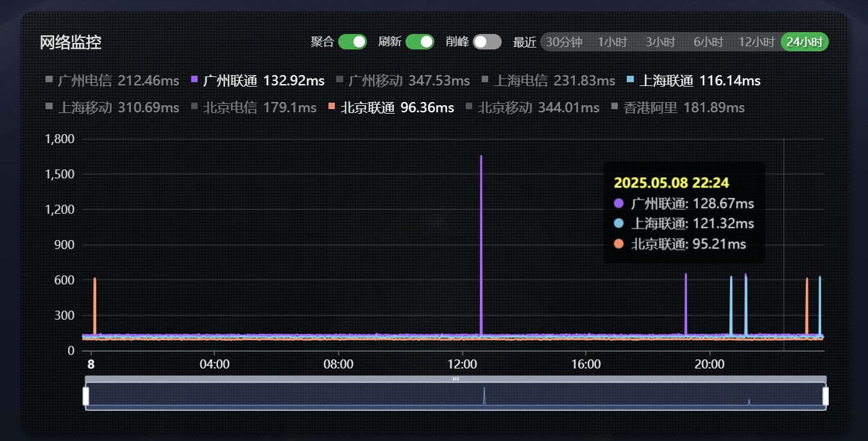Click the right handle of zoom slider

point(826,396)
